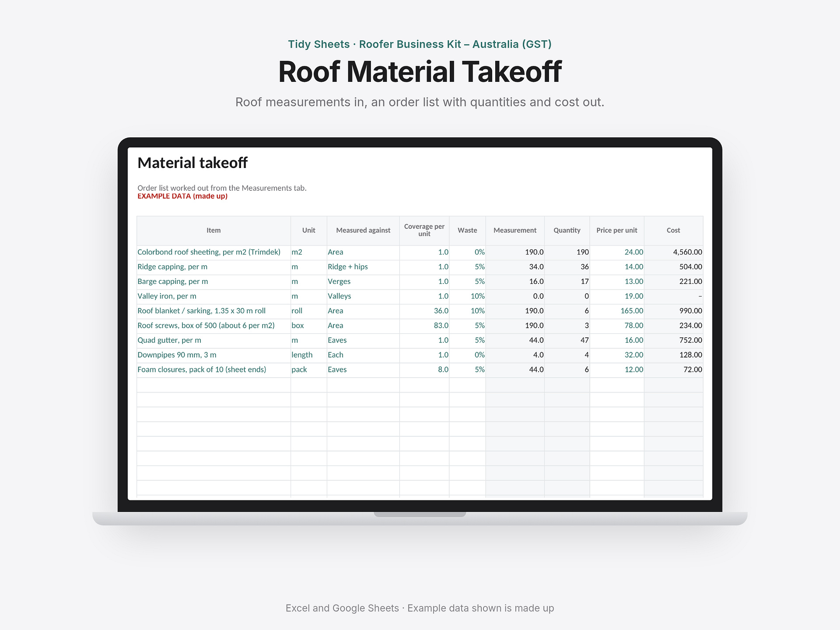Select the 'Valley iron, per m' cell
The image size is (840, 630).
[x=213, y=297]
